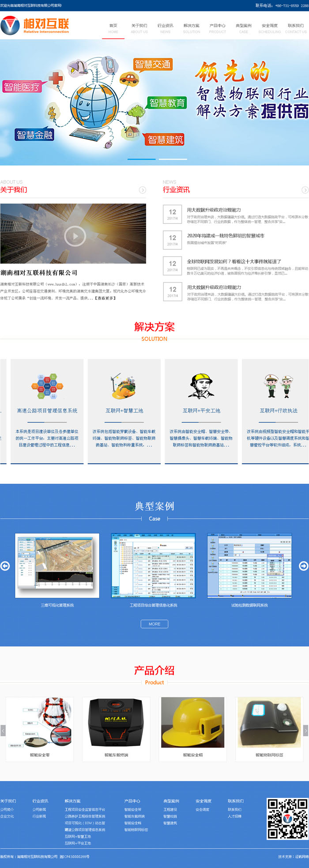Select the 产品中心 PRODUCT nav item

point(217,28)
